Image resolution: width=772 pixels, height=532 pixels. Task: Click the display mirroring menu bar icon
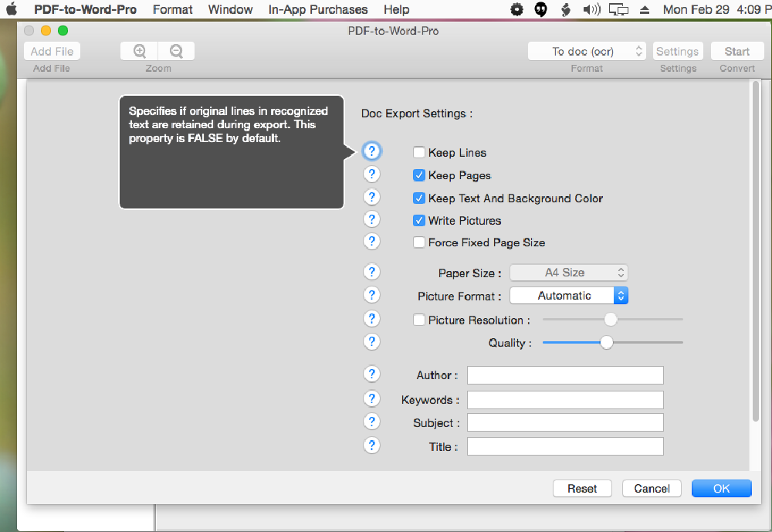coord(618,9)
